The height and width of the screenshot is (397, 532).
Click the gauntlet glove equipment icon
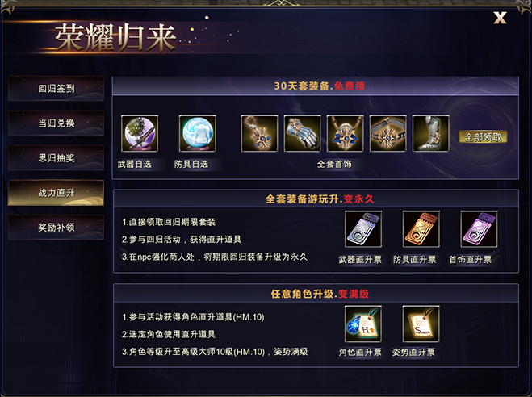(x=302, y=133)
